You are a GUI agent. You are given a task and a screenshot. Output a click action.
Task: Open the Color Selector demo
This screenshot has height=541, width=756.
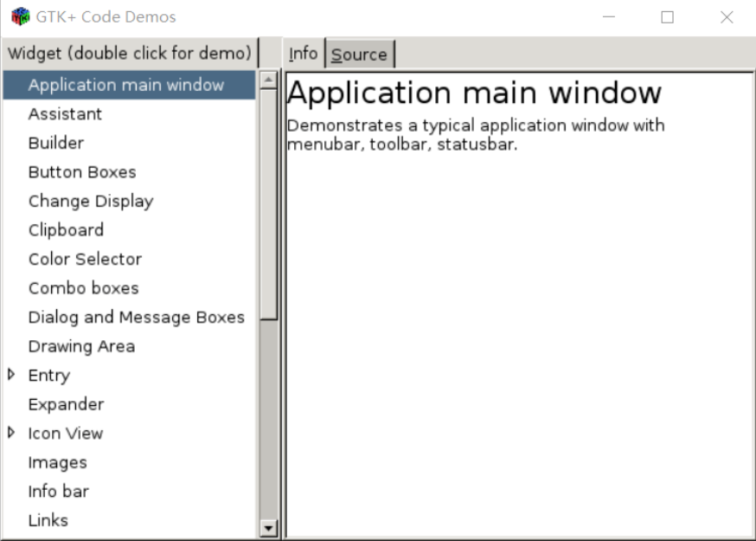pos(83,259)
